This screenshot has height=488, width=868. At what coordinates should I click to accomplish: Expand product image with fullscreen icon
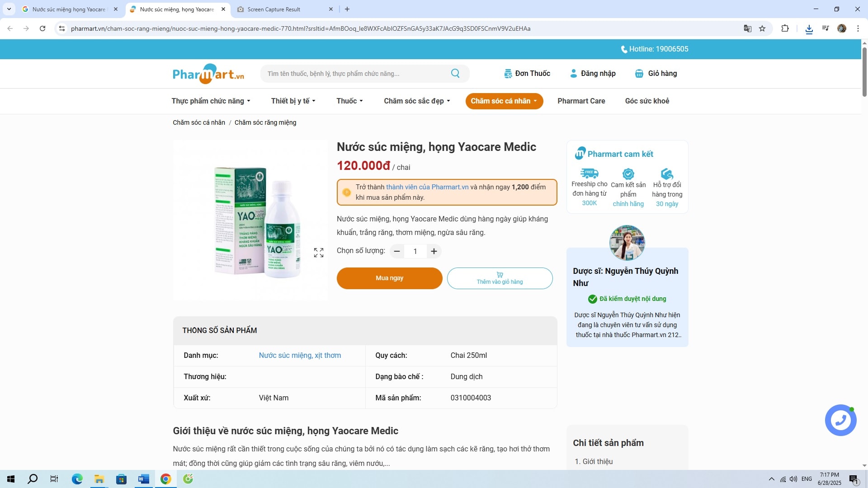(319, 253)
